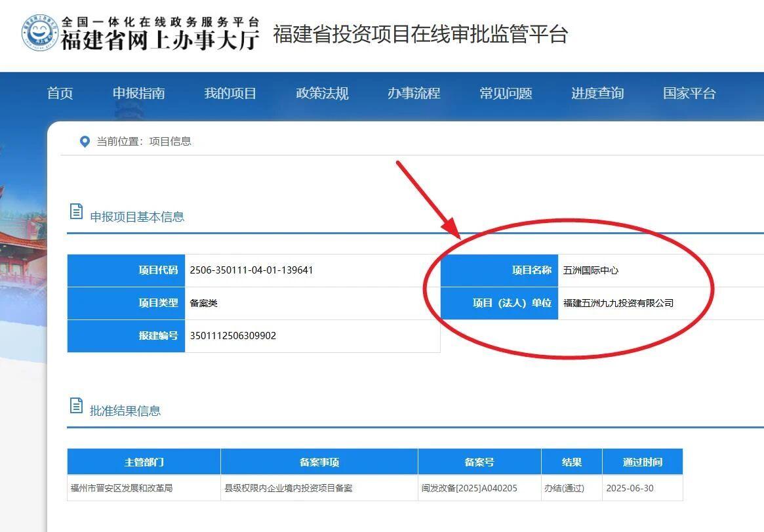Click 福建五洲九九投资有限公司 value
764x532 pixels.
(x=618, y=303)
